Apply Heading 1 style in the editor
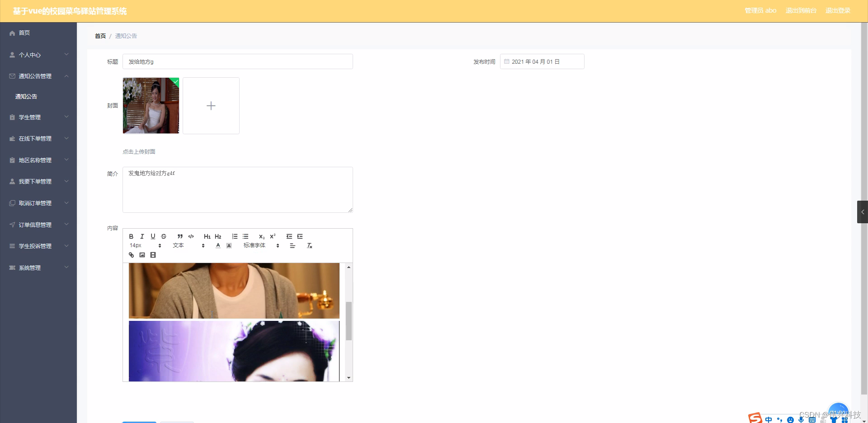 (207, 236)
